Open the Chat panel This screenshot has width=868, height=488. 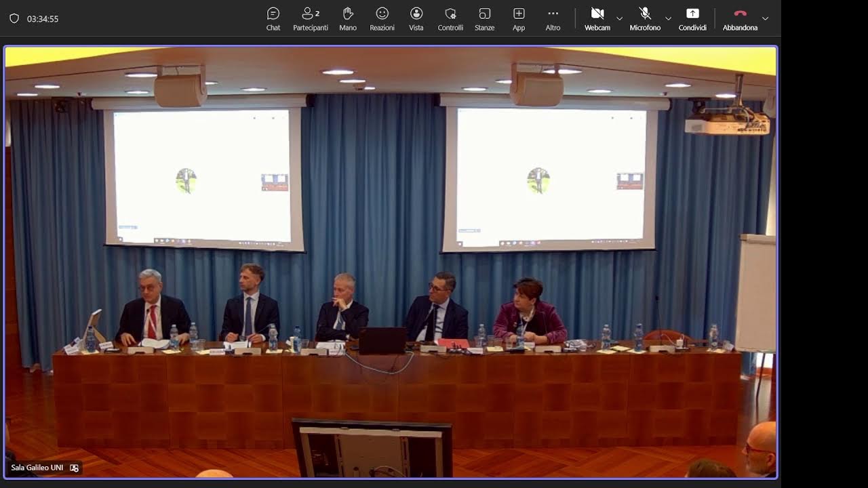point(273,19)
